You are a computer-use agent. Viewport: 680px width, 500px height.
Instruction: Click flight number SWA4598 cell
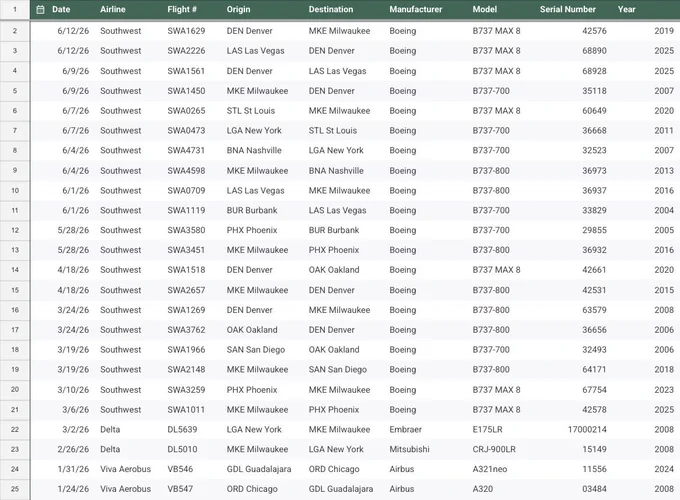tap(186, 170)
